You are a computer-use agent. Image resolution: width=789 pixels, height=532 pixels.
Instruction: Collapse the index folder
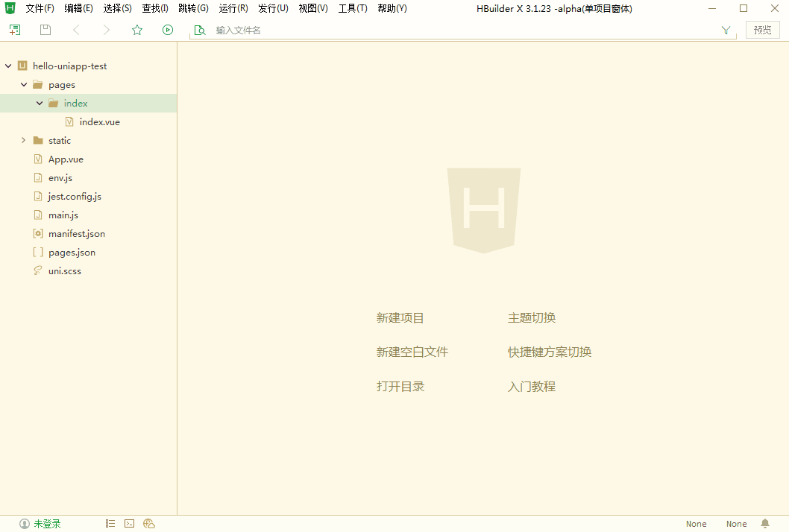[x=40, y=103]
